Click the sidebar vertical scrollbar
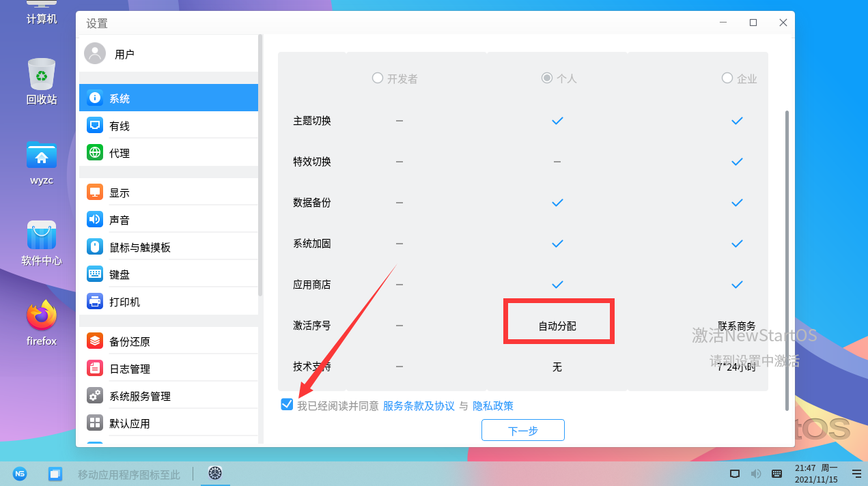Viewport: 868px width, 486px height. [x=260, y=165]
